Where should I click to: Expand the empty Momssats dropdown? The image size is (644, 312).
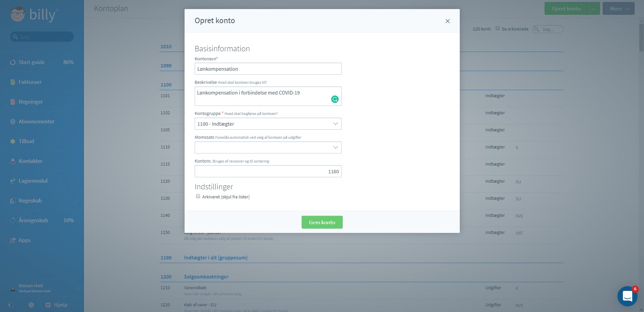pos(268,147)
